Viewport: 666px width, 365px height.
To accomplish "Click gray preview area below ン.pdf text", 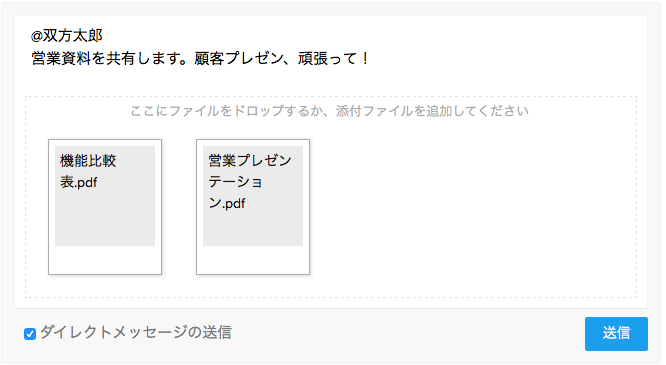I will pyautogui.click(x=253, y=229).
